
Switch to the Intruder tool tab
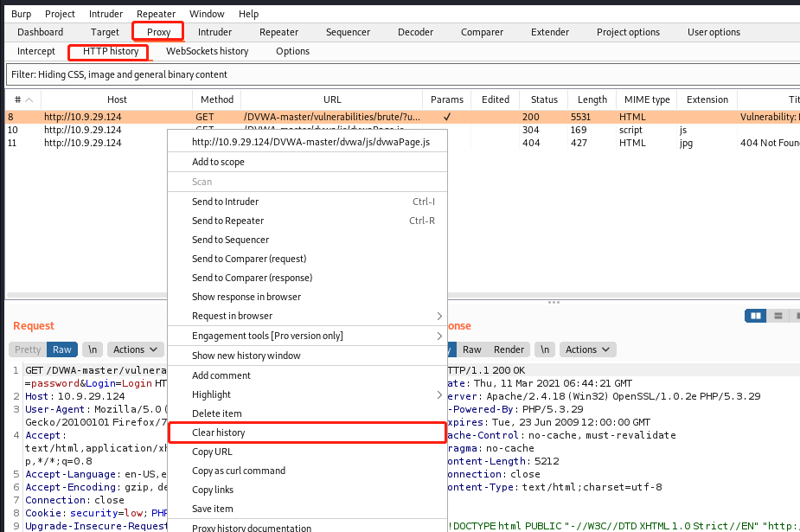(214, 32)
